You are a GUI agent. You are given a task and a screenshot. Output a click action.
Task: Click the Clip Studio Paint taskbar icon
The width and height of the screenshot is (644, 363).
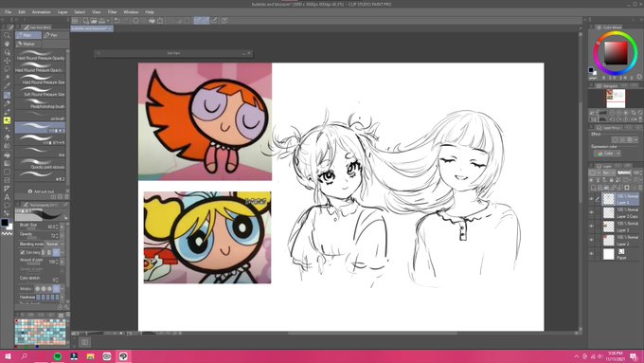tap(123, 356)
